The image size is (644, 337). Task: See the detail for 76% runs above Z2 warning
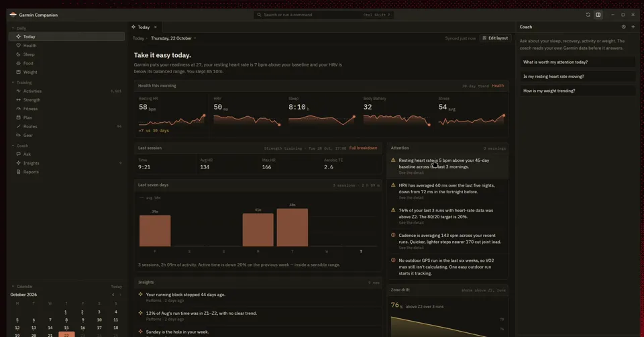click(x=411, y=223)
